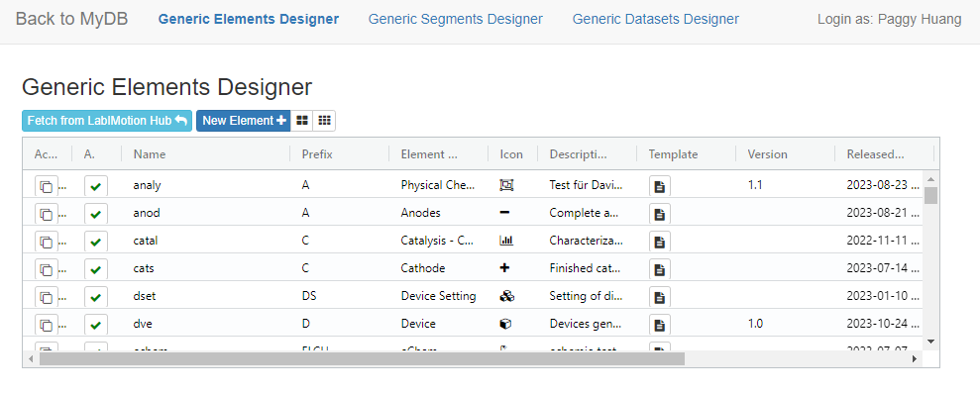Toggle active checkmark for cats

tap(96, 269)
